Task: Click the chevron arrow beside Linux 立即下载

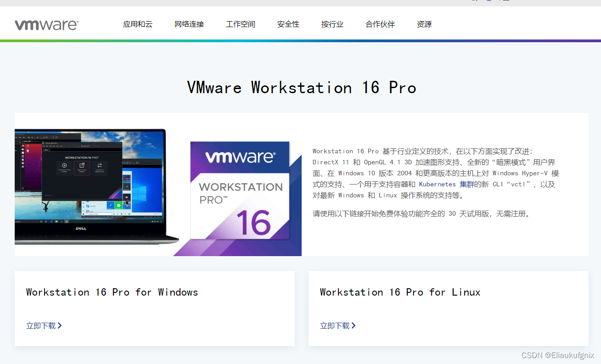Action: point(354,325)
